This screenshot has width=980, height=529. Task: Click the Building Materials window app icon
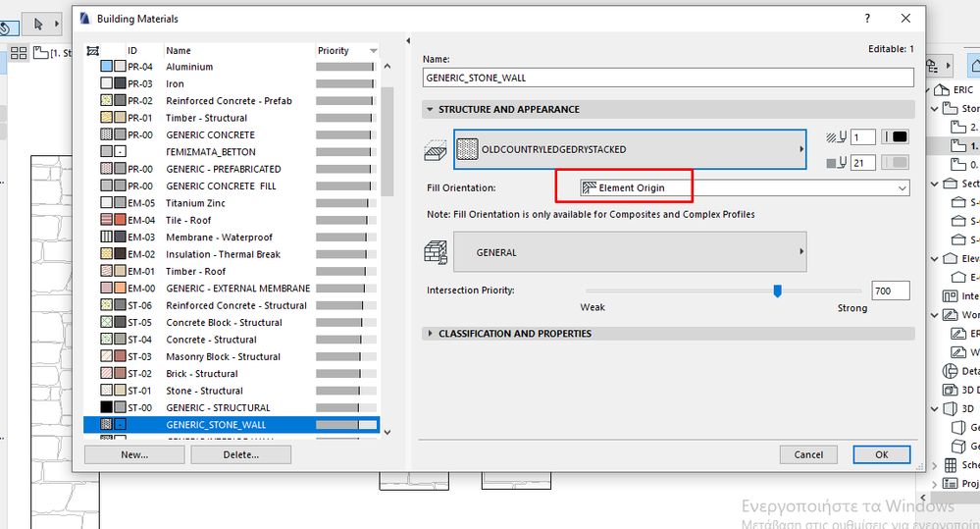[x=85, y=19]
